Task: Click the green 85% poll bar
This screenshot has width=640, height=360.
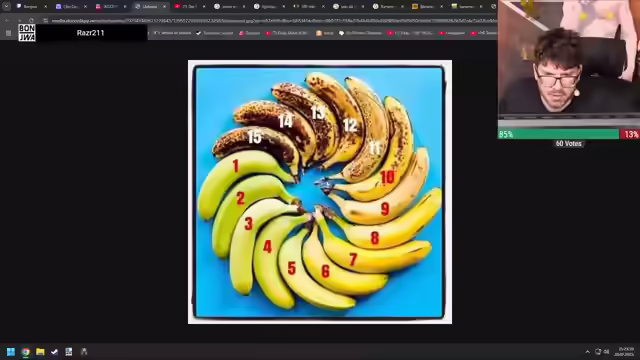Action: click(558, 134)
